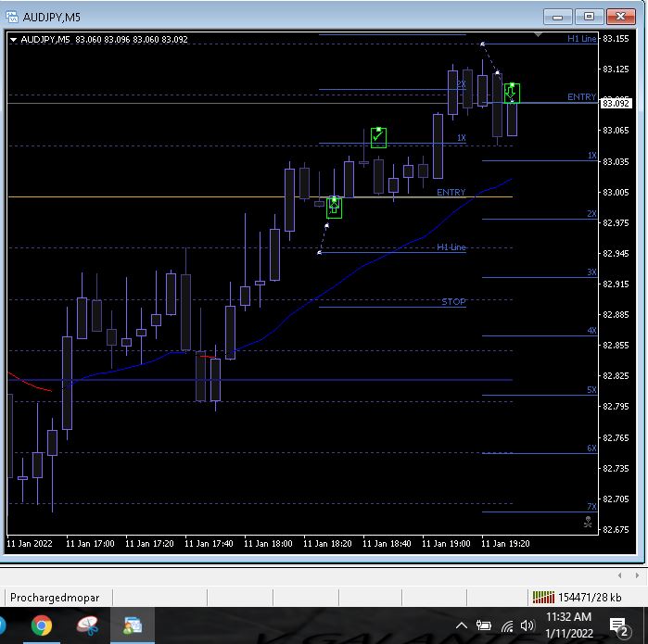
Task: Click the lower ENTRY label on orange line
Action: coord(451,192)
